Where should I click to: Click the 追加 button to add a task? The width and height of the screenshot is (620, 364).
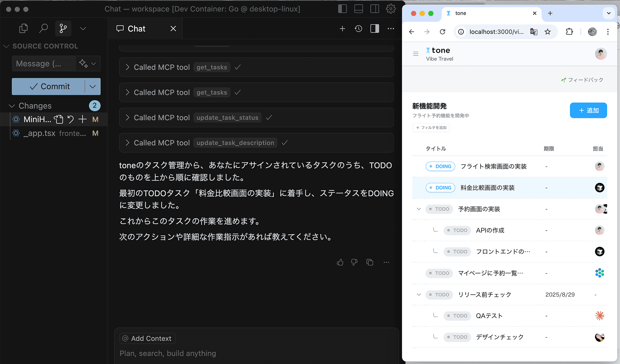tap(588, 110)
